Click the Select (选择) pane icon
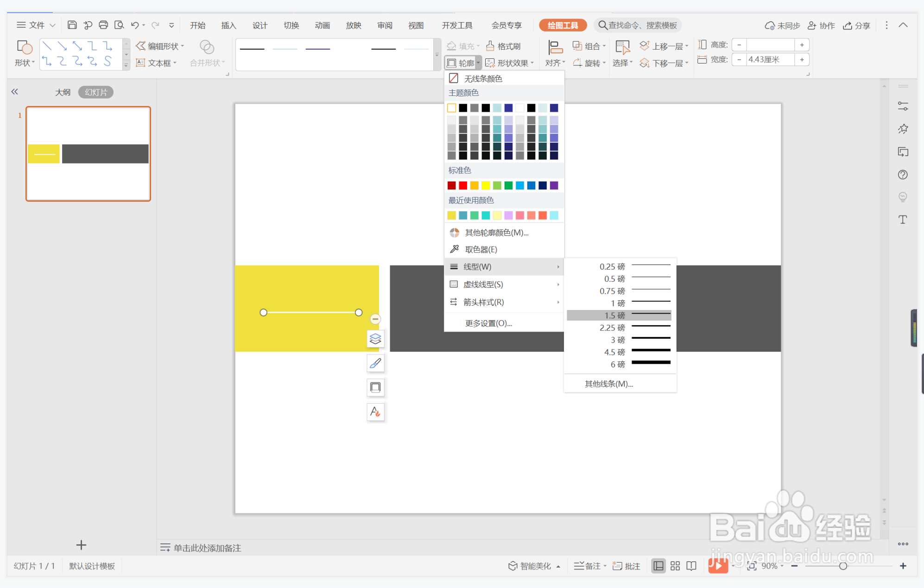The height and width of the screenshot is (588, 924). (x=622, y=47)
